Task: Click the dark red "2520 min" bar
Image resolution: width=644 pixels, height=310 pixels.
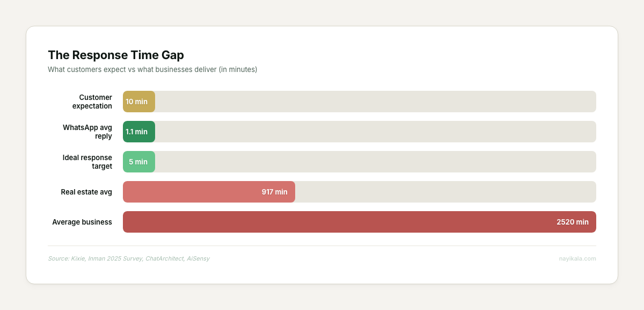Action: pyautogui.click(x=359, y=222)
